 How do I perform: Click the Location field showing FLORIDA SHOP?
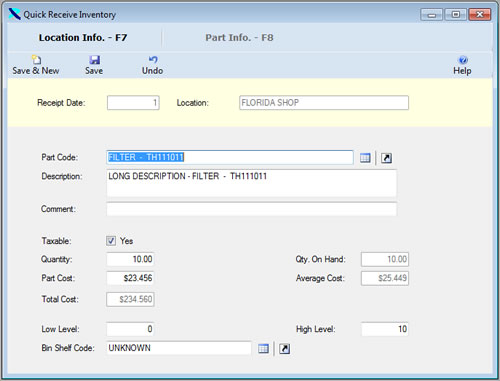pos(324,103)
